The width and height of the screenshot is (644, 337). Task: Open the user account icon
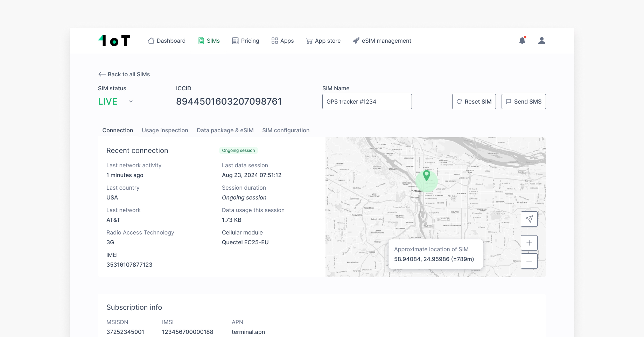click(x=541, y=40)
